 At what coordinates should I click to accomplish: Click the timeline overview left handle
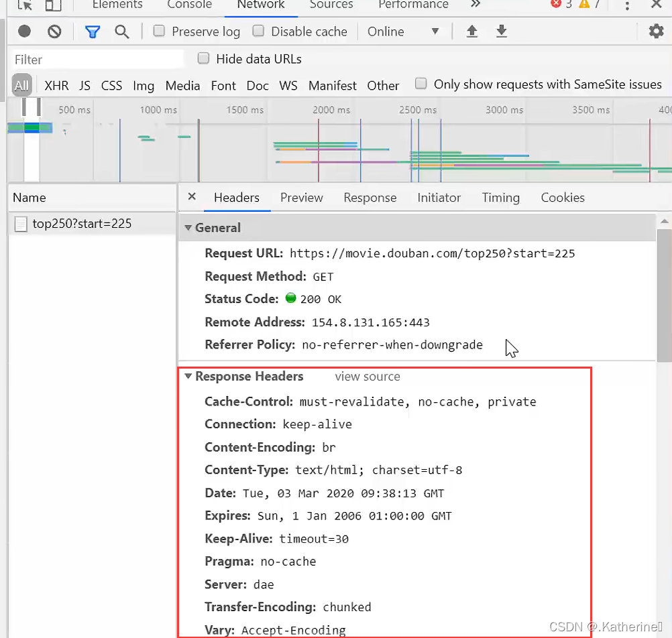[x=23, y=107]
